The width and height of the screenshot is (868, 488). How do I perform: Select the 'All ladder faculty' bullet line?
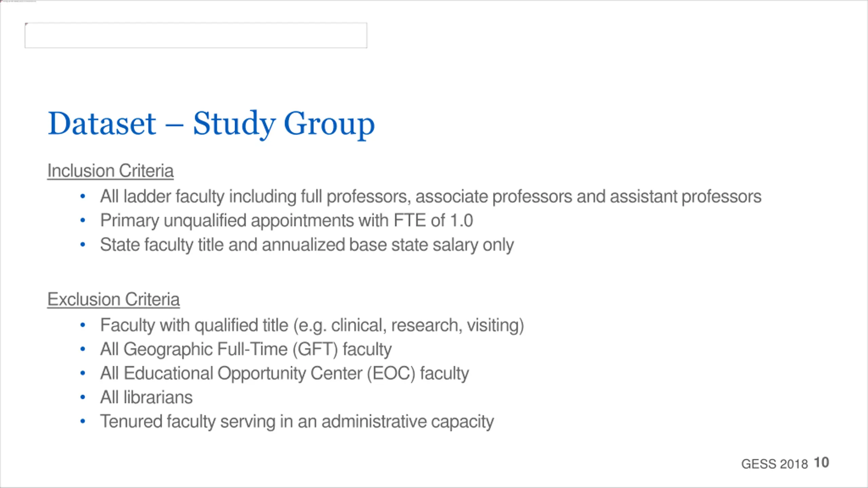(x=431, y=196)
